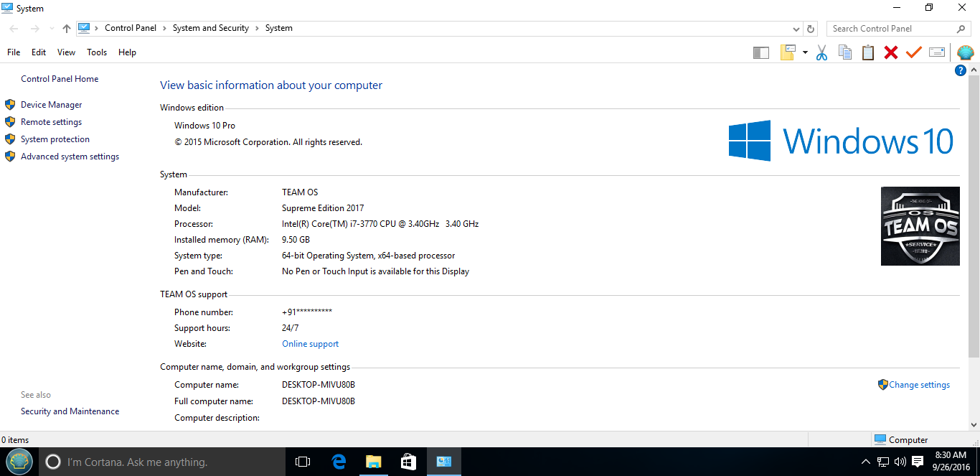
Task: Open the View menu
Action: pos(66,52)
